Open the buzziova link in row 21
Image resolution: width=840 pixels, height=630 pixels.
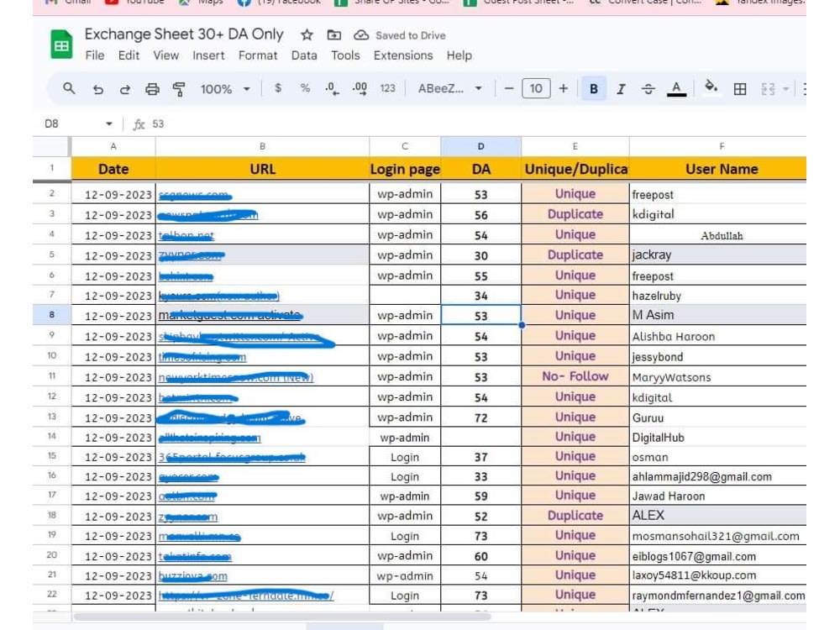[x=193, y=576]
